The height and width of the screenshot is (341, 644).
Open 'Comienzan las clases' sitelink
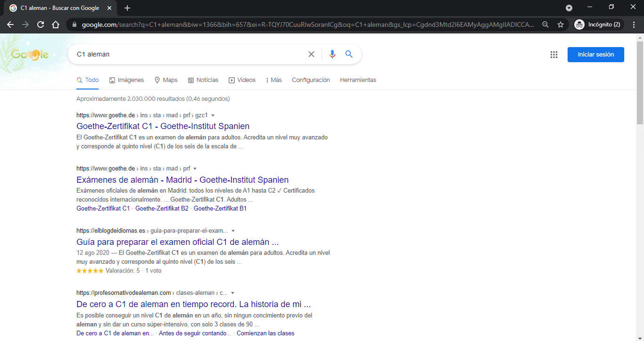[x=265, y=333]
